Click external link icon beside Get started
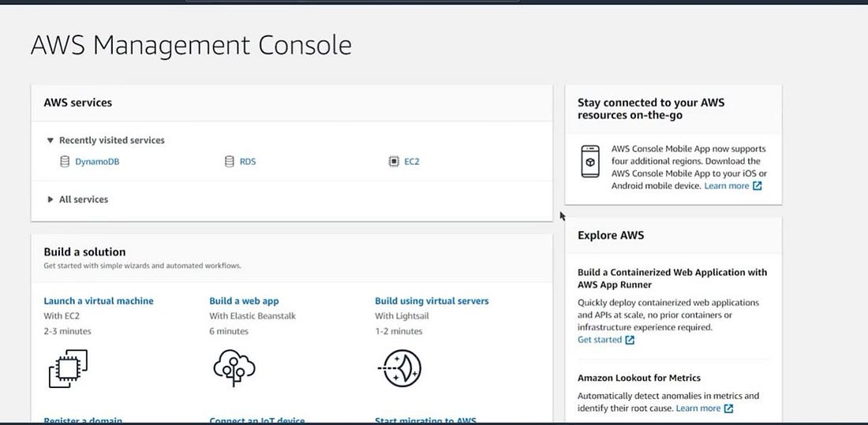868x425 pixels. [630, 340]
